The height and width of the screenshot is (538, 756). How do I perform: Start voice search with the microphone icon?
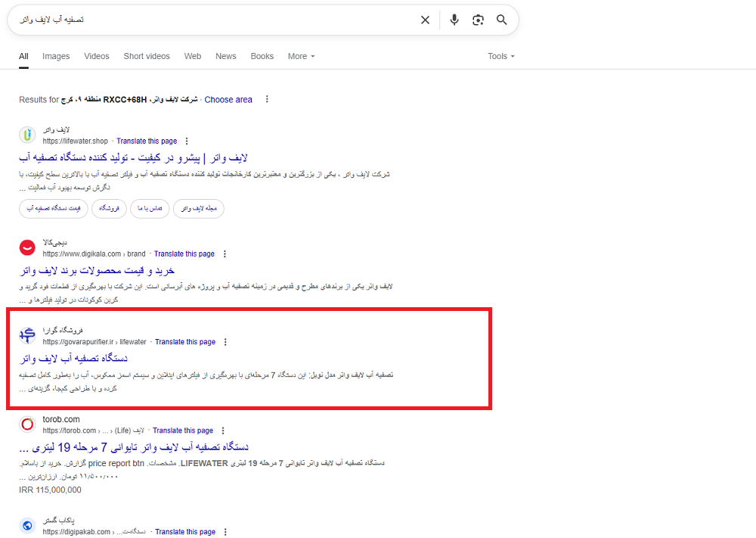(x=454, y=20)
